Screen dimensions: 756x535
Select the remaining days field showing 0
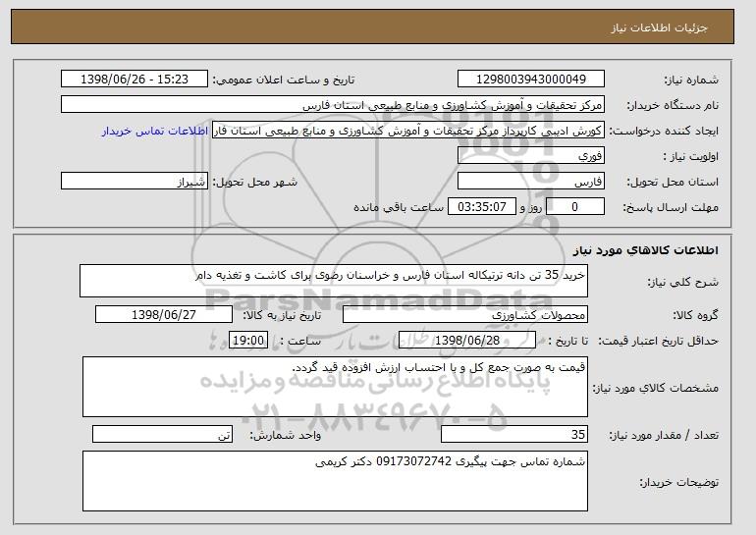pyautogui.click(x=575, y=207)
